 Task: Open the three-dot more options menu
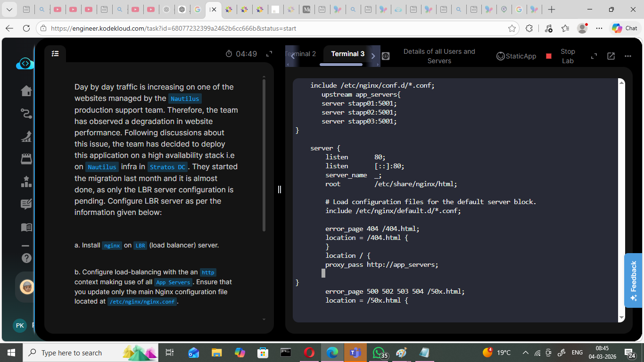628,56
